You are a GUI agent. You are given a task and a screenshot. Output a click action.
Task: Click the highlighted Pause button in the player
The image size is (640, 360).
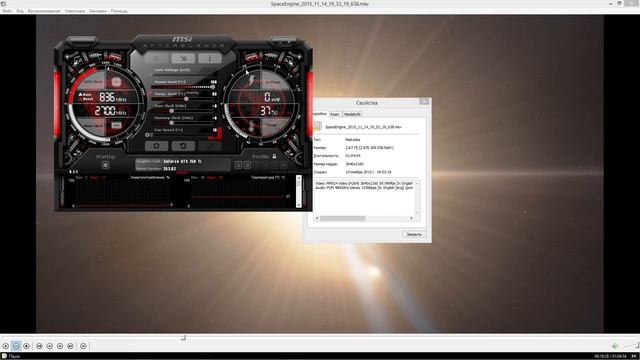pos(16,346)
